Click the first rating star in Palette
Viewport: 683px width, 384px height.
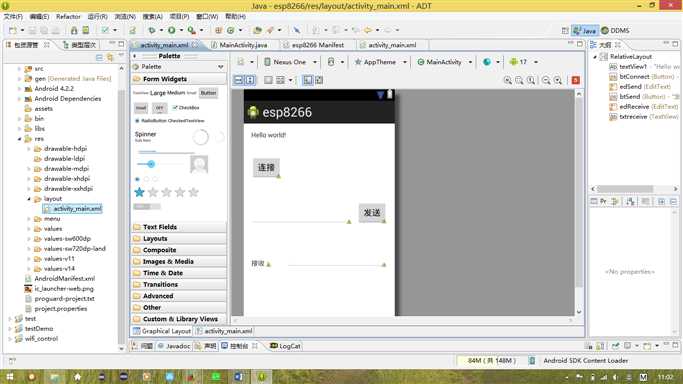(x=139, y=192)
